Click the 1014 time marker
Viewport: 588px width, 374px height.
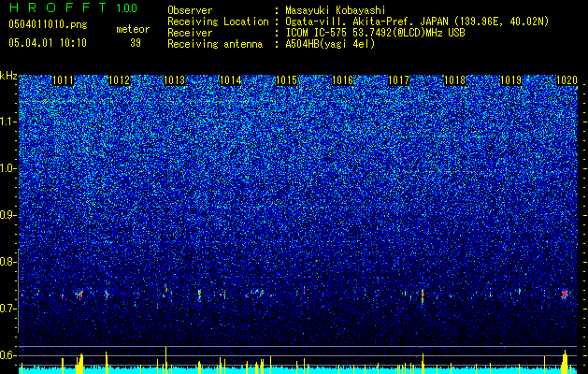231,80
